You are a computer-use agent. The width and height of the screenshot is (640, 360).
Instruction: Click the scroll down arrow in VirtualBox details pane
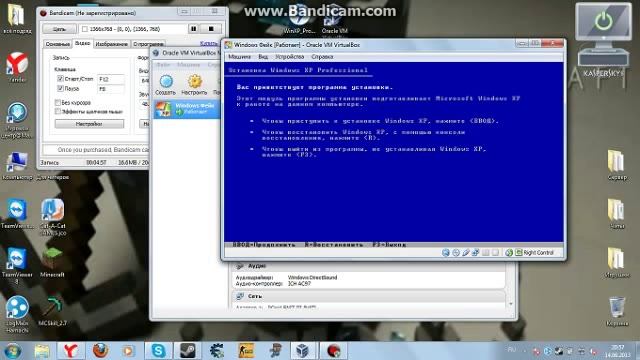pos(511,304)
